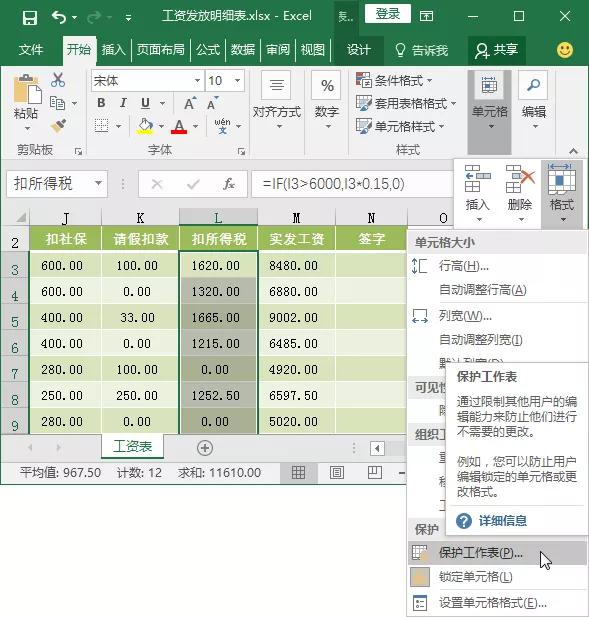Click the 粘贴 paste icon
The height and width of the screenshot is (617, 589).
pyautogui.click(x=27, y=90)
